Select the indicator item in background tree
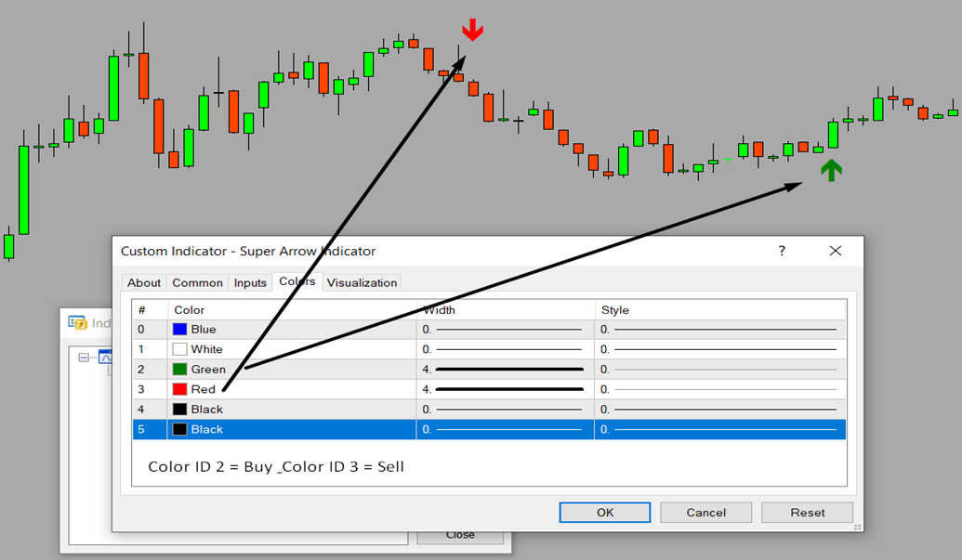 (x=106, y=357)
